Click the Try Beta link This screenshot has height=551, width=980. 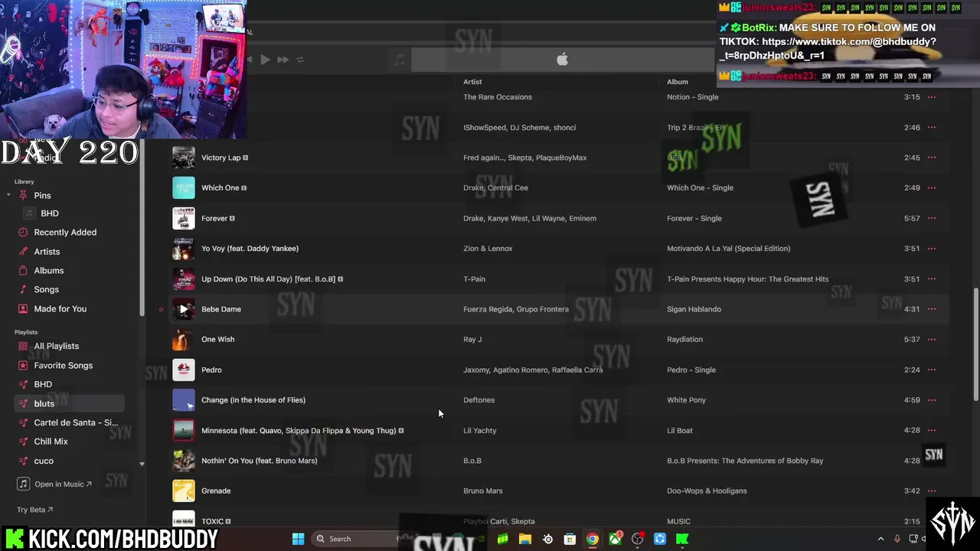(x=35, y=510)
